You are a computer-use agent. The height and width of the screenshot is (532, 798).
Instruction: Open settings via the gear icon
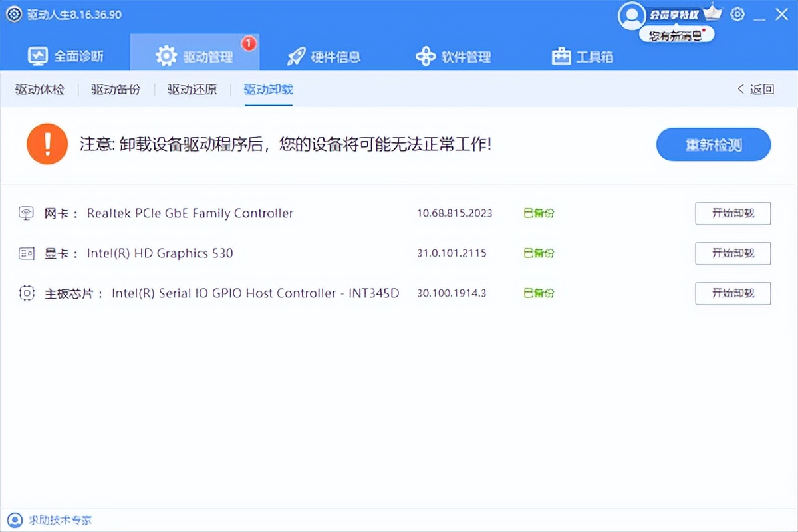point(737,14)
